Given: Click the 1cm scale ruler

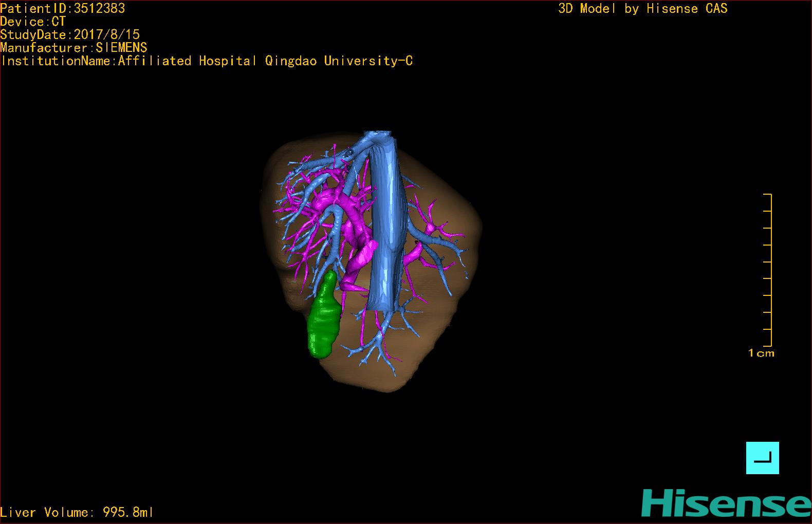Looking at the screenshot, I should pos(768,270).
